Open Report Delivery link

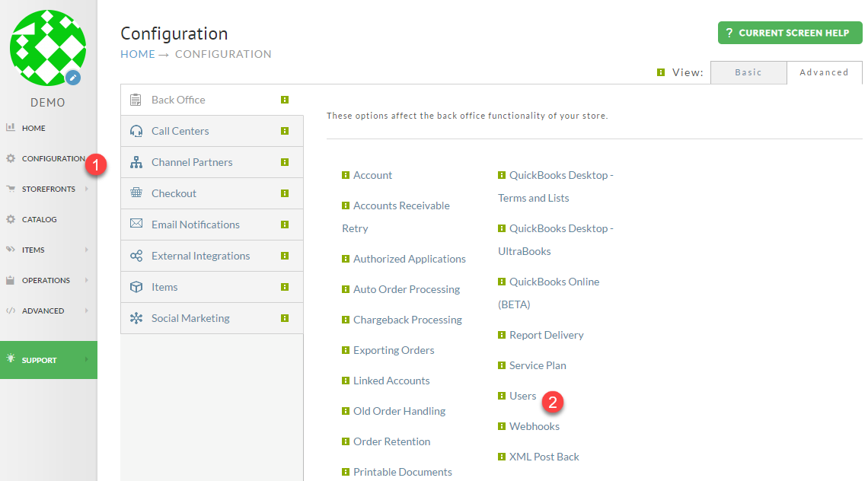pos(547,335)
